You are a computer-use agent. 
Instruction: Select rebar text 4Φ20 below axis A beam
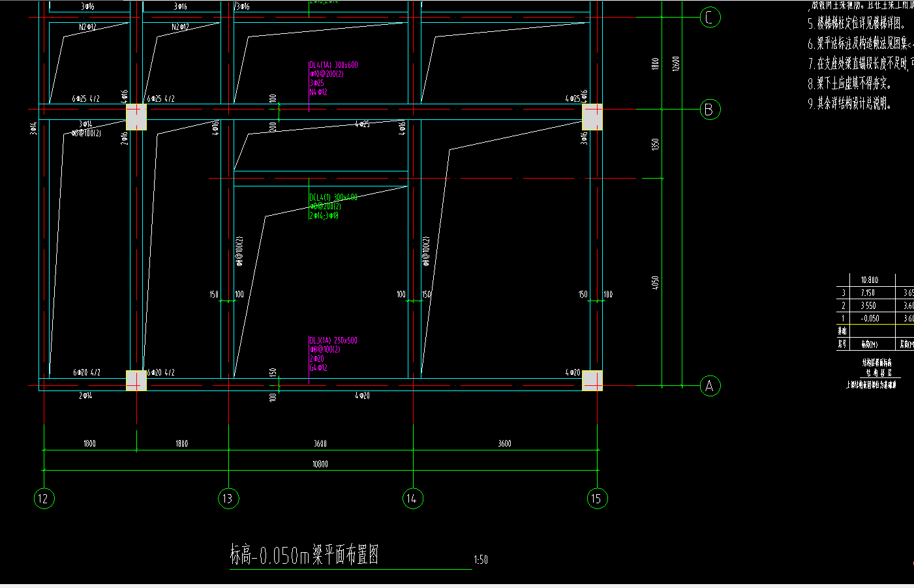coord(362,396)
